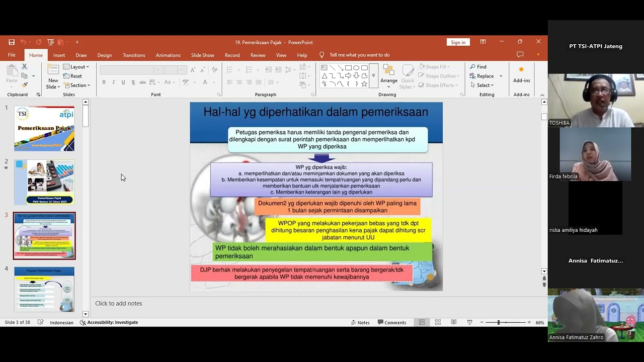This screenshot has height=362, width=644.
Task: Toggle text Shadow
Action: coord(133,82)
